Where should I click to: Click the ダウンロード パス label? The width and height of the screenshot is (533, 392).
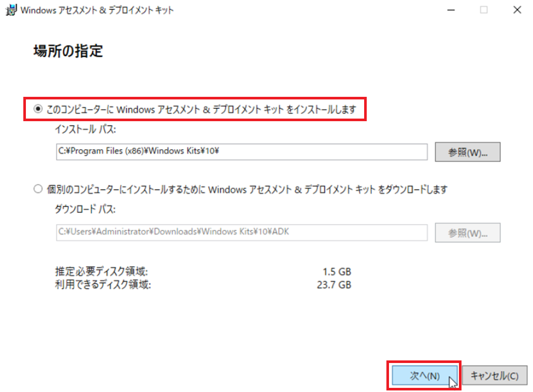tap(85, 209)
